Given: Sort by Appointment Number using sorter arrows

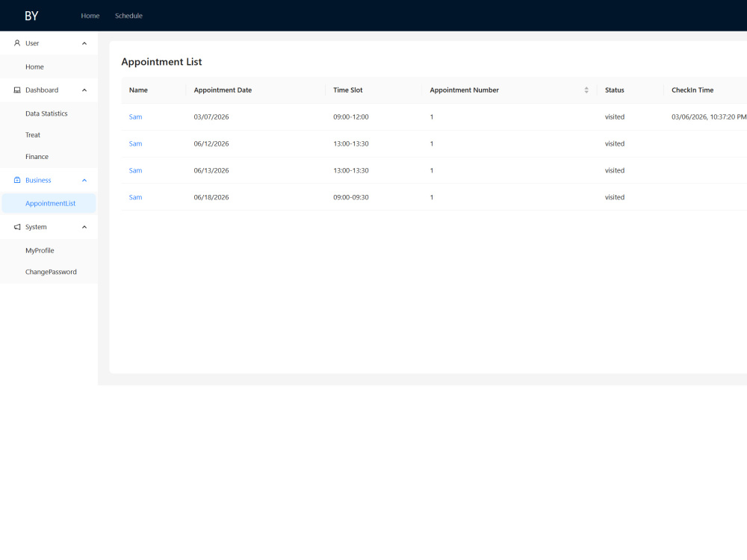Looking at the screenshot, I should click(586, 90).
